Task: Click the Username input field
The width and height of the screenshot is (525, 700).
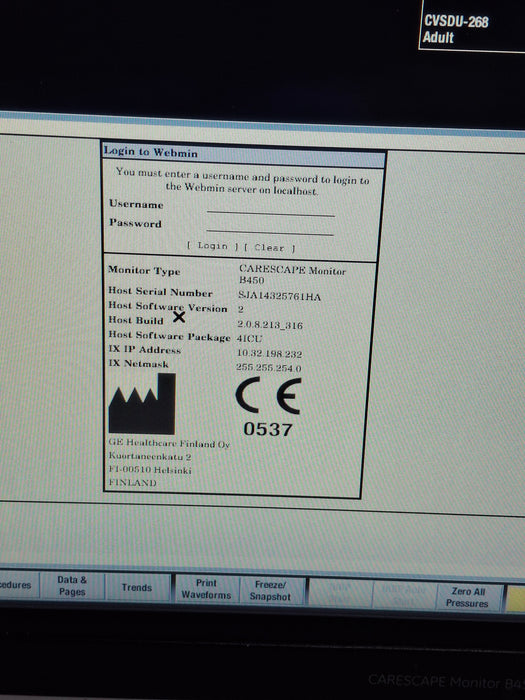Action: [x=271, y=209]
